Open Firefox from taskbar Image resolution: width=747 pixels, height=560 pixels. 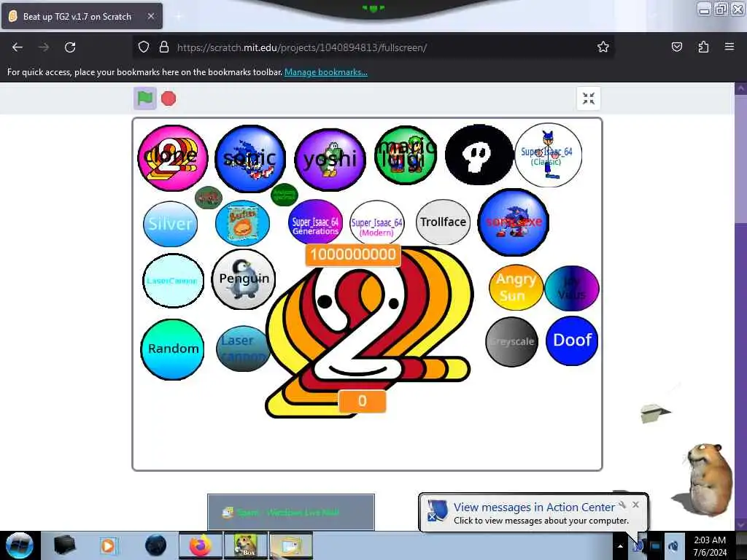(201, 545)
